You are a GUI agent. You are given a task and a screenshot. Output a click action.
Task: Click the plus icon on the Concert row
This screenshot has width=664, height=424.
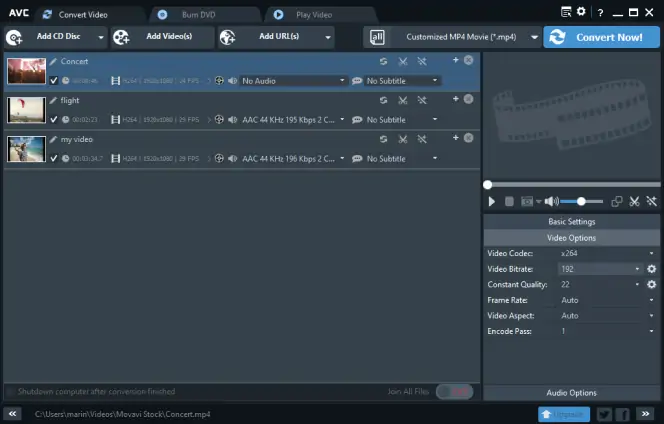tap(456, 60)
